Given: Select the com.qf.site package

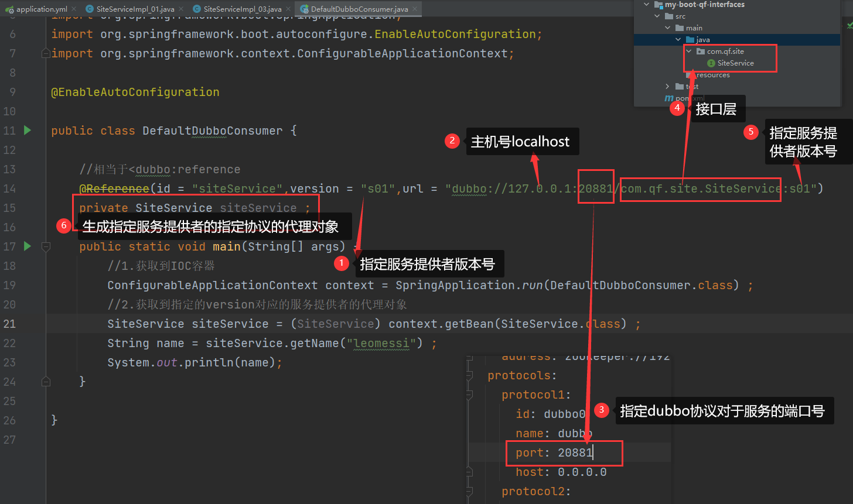Looking at the screenshot, I should [725, 52].
